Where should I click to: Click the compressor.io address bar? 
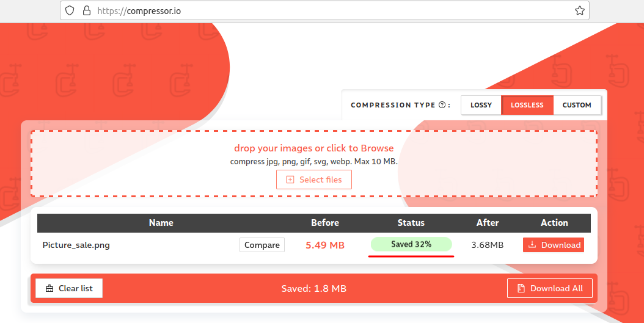click(324, 10)
